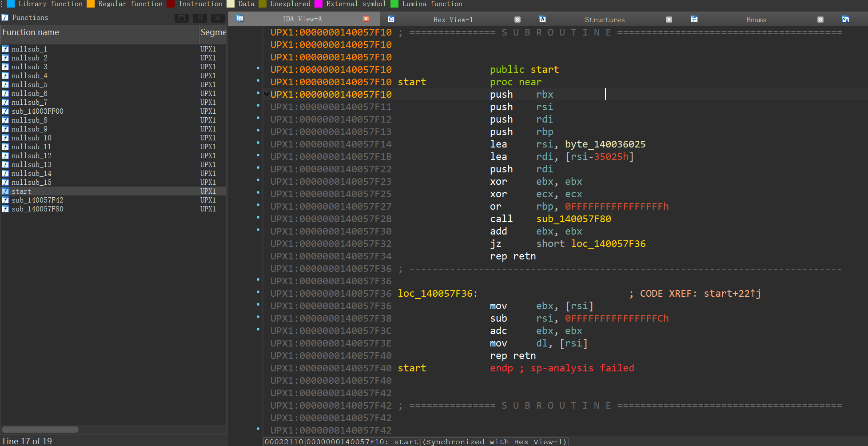Click the External symbol legend swatch
868x446 pixels.
(x=319, y=4)
